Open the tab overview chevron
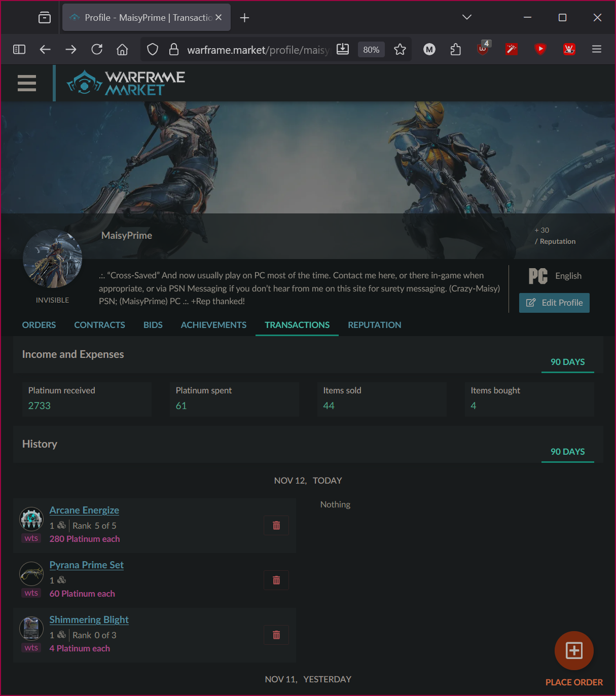Image resolution: width=616 pixels, height=696 pixels. (x=466, y=17)
